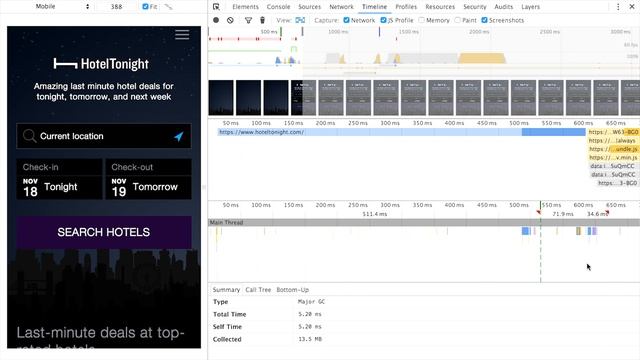Click the garbage collect trash icon

[x=262, y=20]
